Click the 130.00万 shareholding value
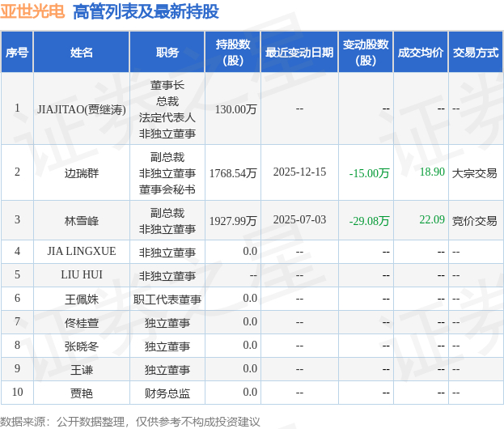Viewport: 504px width, 429px height. tap(235, 109)
